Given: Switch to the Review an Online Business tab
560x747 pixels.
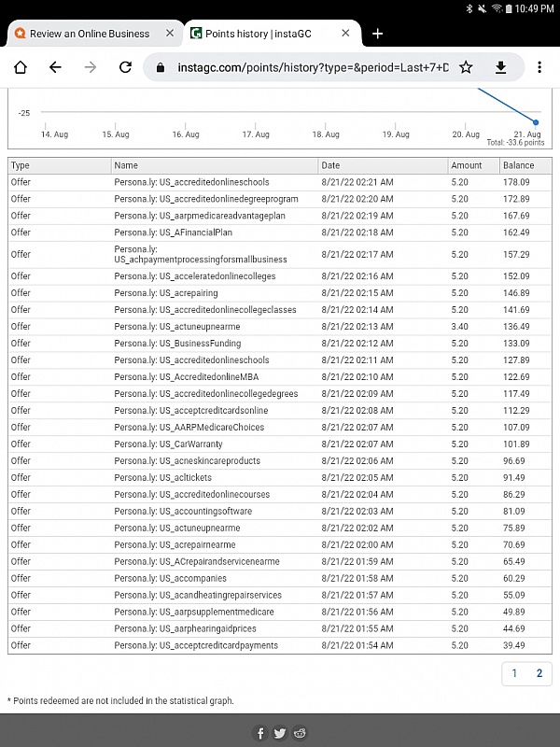Looking at the screenshot, I should coord(89,34).
